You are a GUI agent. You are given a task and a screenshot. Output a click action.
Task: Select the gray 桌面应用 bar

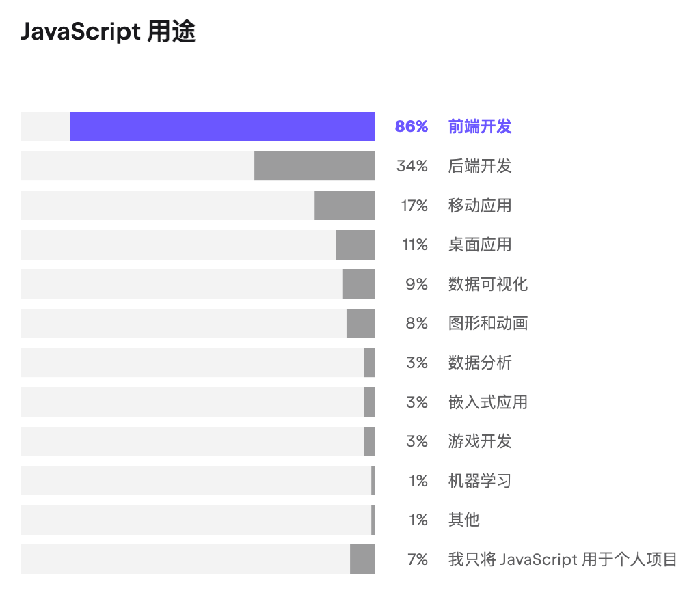[355, 245]
